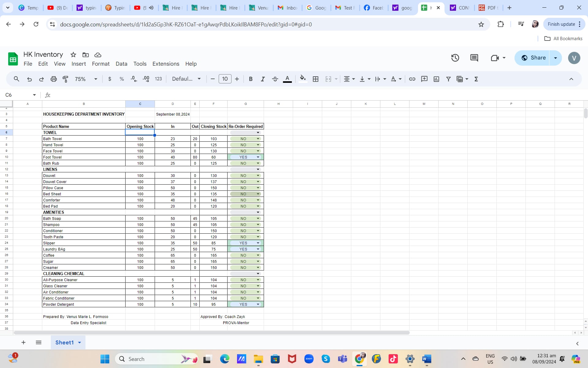Click the print icon
The image size is (588, 368).
click(54, 79)
